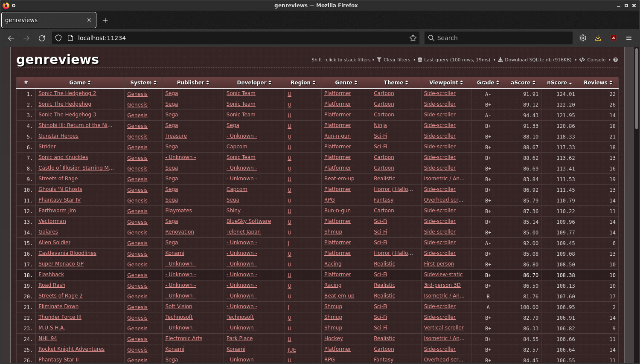Close the genreviews tab
The width and height of the screenshot is (640, 364).
[x=89, y=20]
